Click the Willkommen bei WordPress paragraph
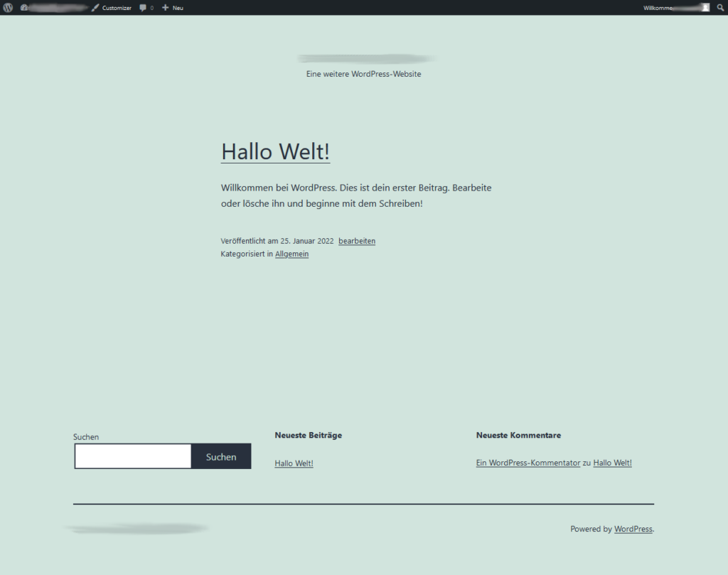728x575 pixels. [356, 195]
